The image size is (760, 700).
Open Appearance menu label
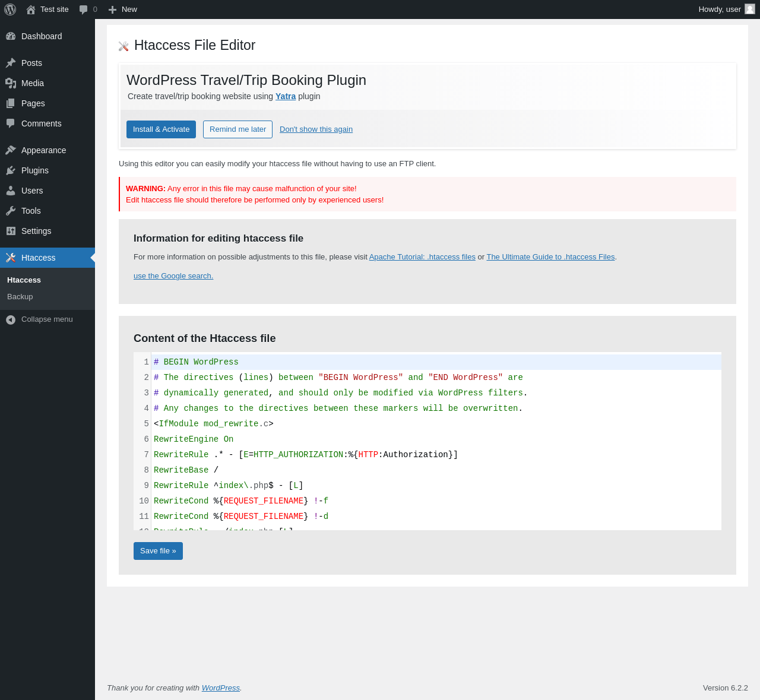point(44,150)
